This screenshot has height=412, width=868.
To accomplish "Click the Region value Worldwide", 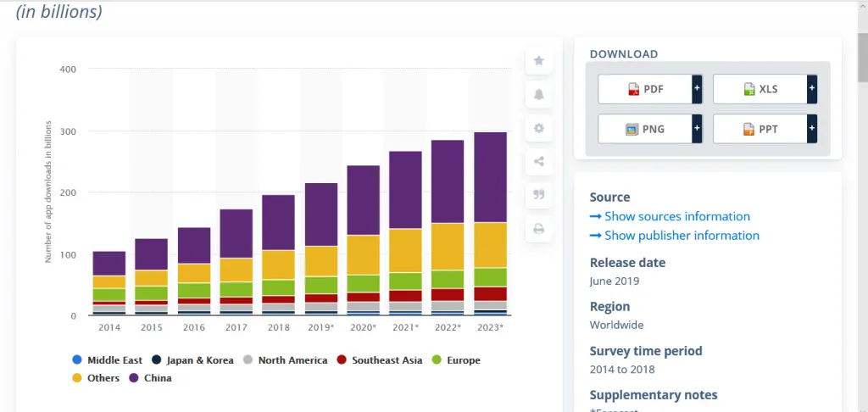I will [617, 325].
